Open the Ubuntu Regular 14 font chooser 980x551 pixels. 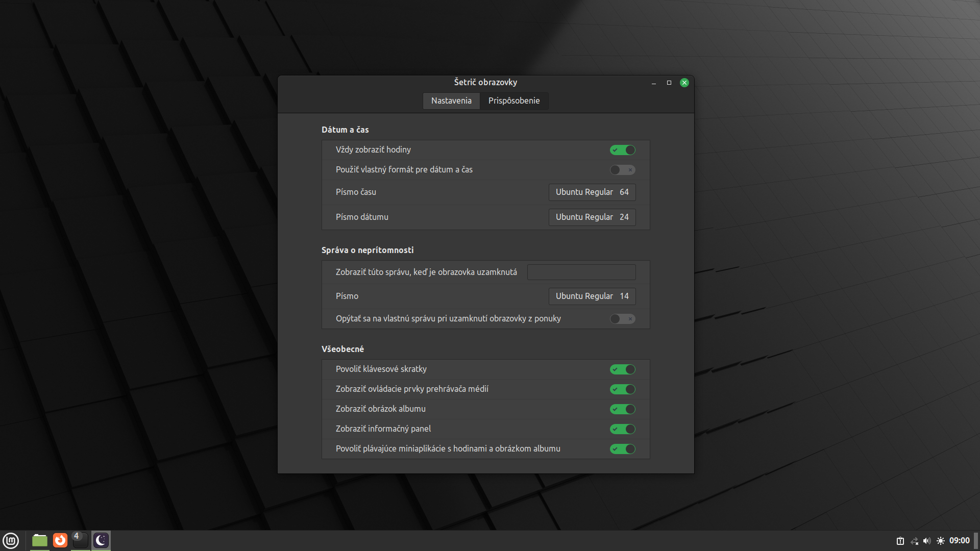tap(592, 296)
